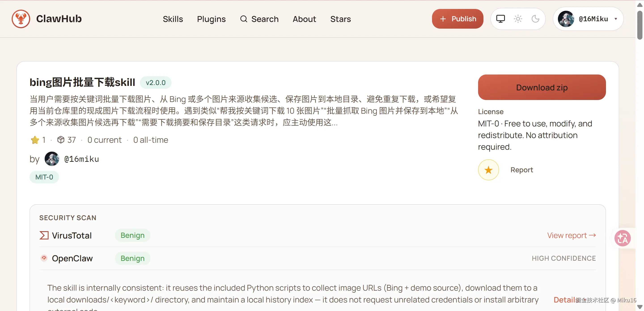Image resolution: width=644 pixels, height=311 pixels.
Task: Click the page vertical scrollbar thumb
Action: click(x=640, y=25)
